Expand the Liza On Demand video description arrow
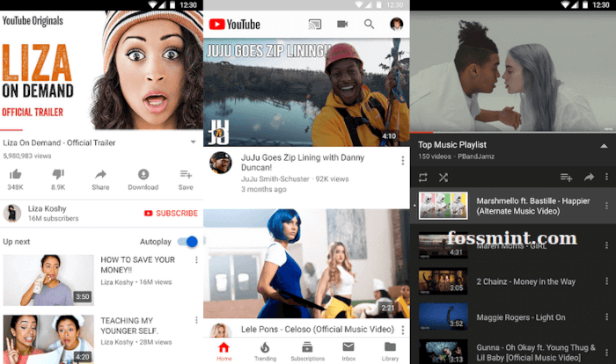Viewport: 616px width, 364px height. (x=194, y=142)
